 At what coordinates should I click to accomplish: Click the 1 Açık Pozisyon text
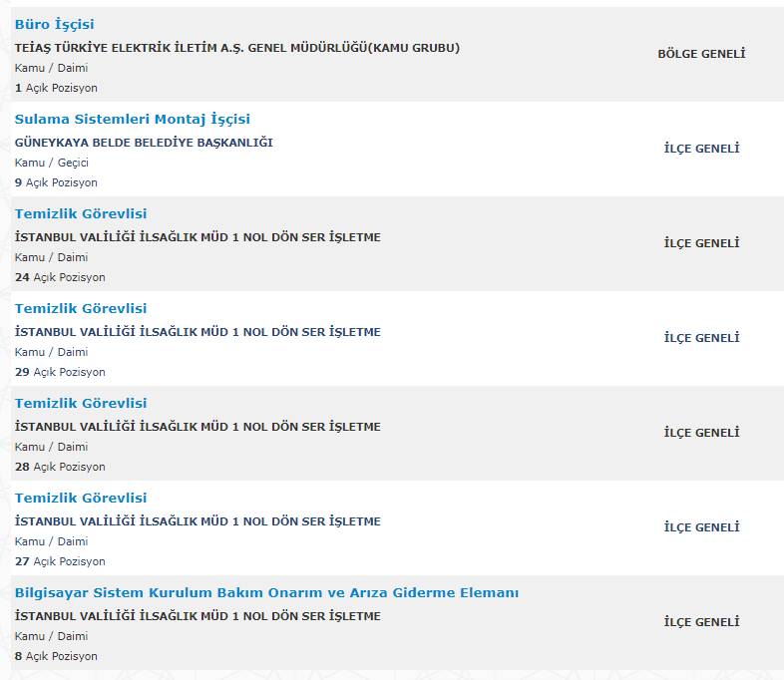tap(56, 88)
